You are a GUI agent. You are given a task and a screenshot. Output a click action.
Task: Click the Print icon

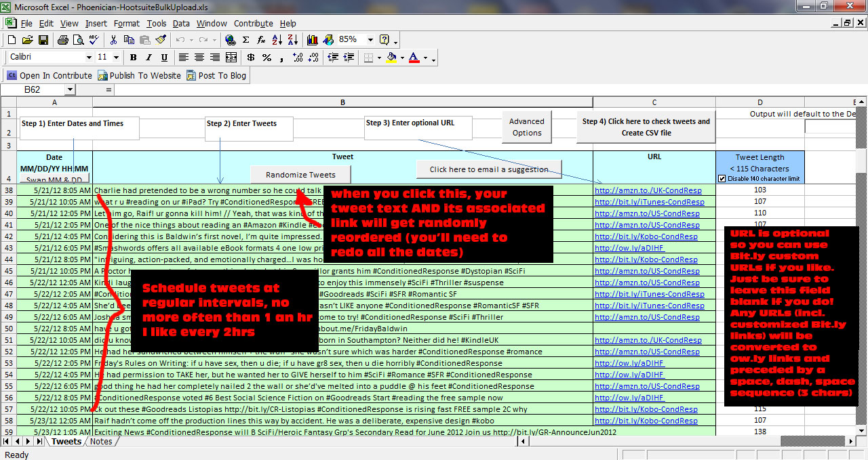(62, 40)
